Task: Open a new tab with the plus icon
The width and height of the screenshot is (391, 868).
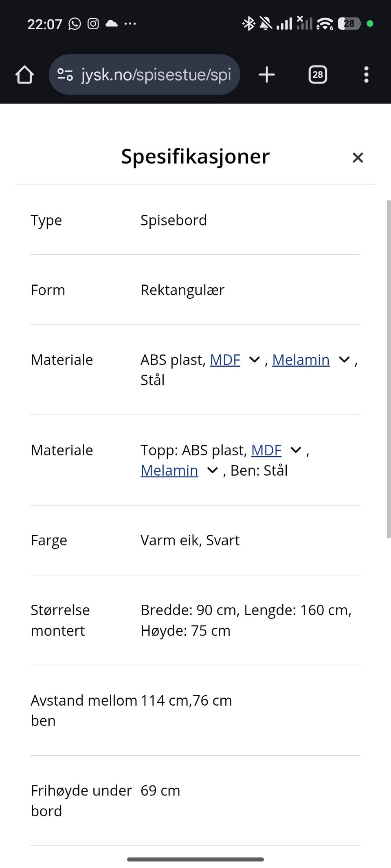Action: pyautogui.click(x=267, y=74)
